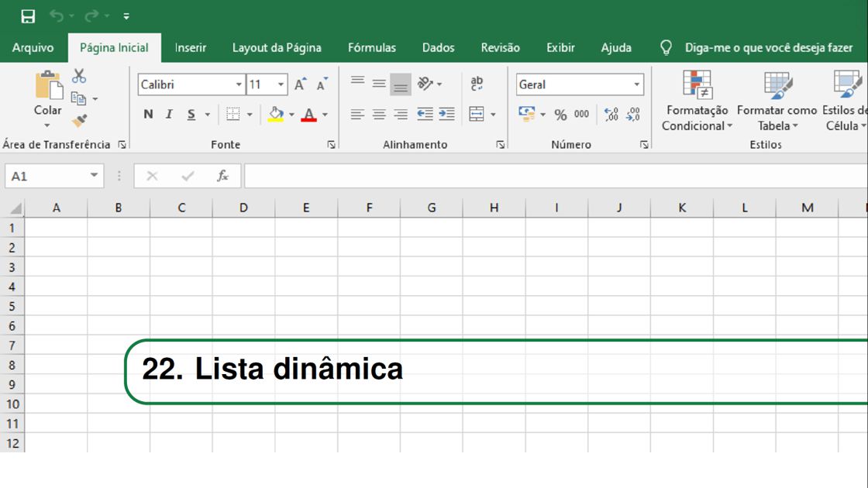Toggle bold with the N button

pos(148,114)
